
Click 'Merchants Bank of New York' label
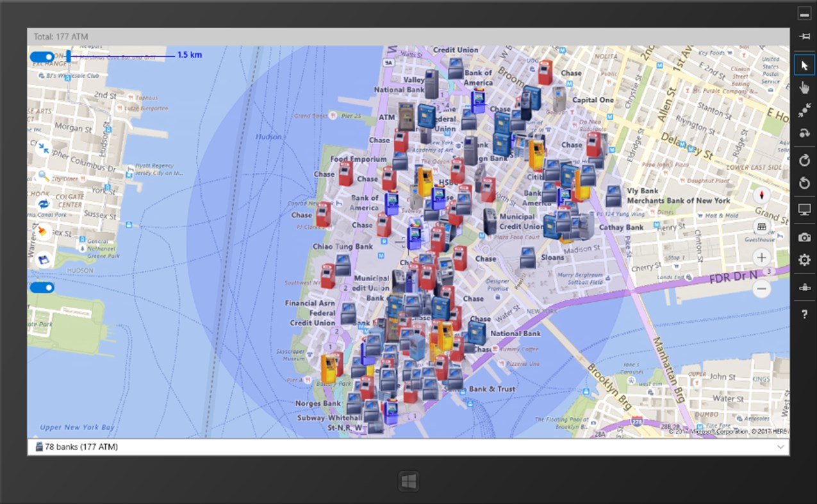[679, 200]
